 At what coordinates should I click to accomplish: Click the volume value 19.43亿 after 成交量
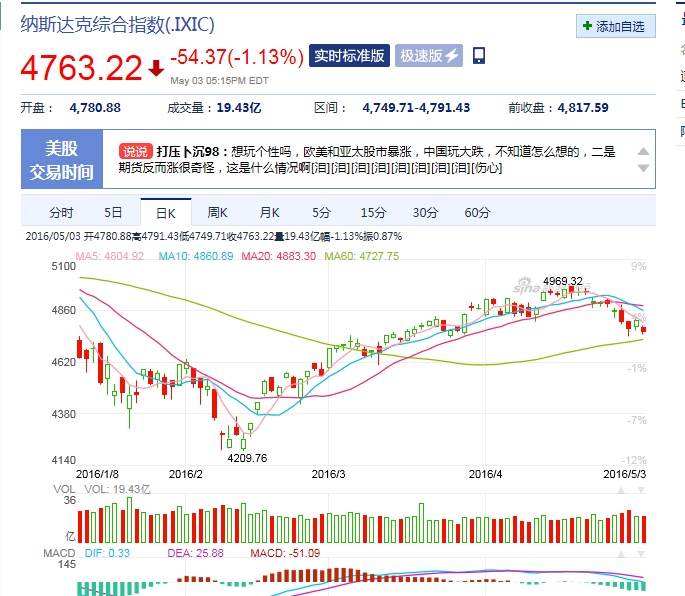click(239, 107)
